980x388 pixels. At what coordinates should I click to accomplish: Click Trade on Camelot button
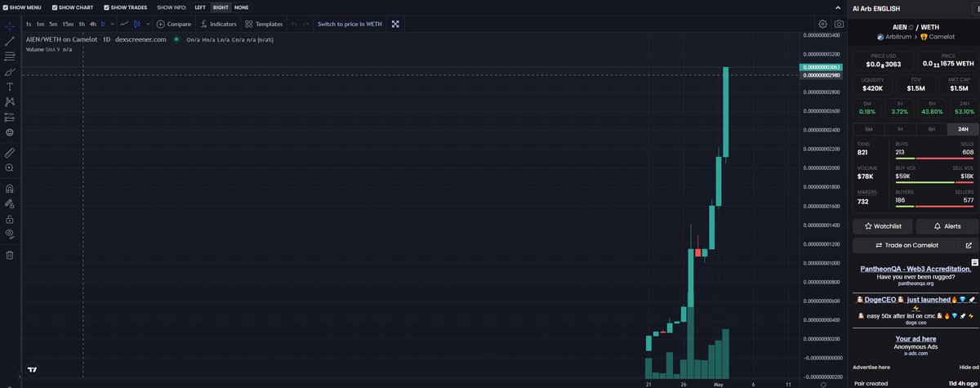click(x=906, y=245)
